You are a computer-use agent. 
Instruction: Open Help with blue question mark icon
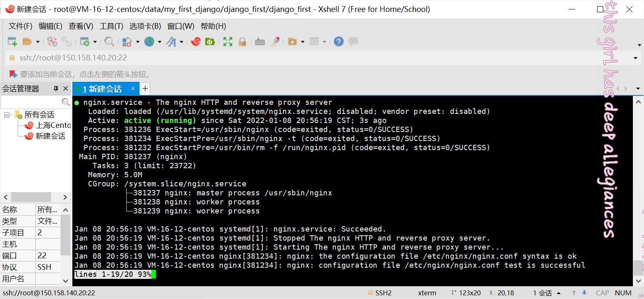coord(338,42)
